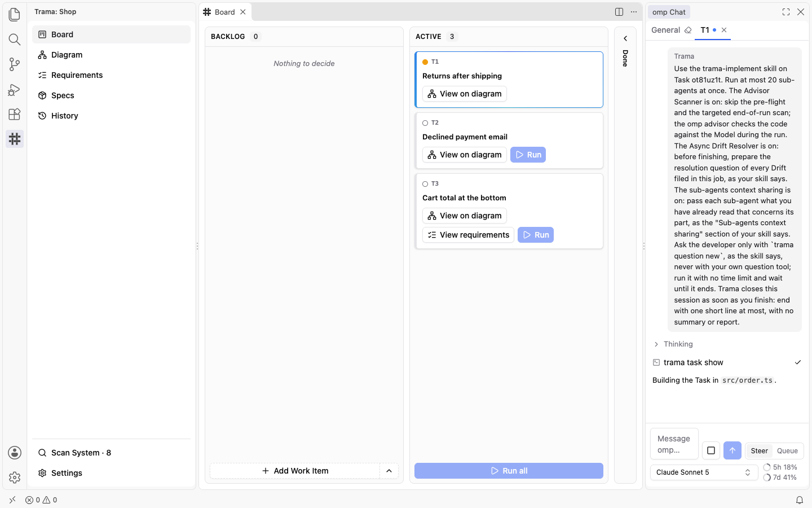
Task: Open the Search magnifier icon
Action: (x=15, y=39)
